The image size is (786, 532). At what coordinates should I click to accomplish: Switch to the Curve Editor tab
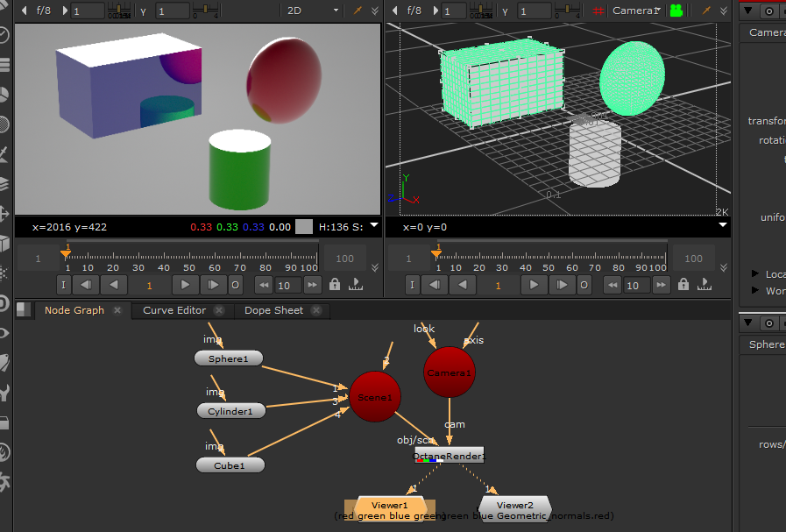pyautogui.click(x=173, y=310)
